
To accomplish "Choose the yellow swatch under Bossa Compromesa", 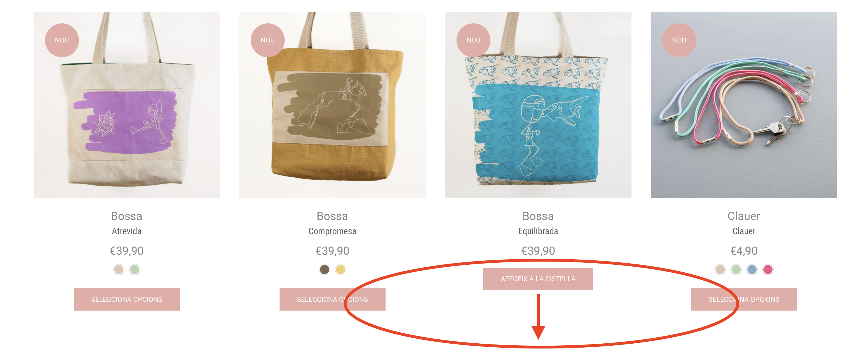I will tap(340, 270).
